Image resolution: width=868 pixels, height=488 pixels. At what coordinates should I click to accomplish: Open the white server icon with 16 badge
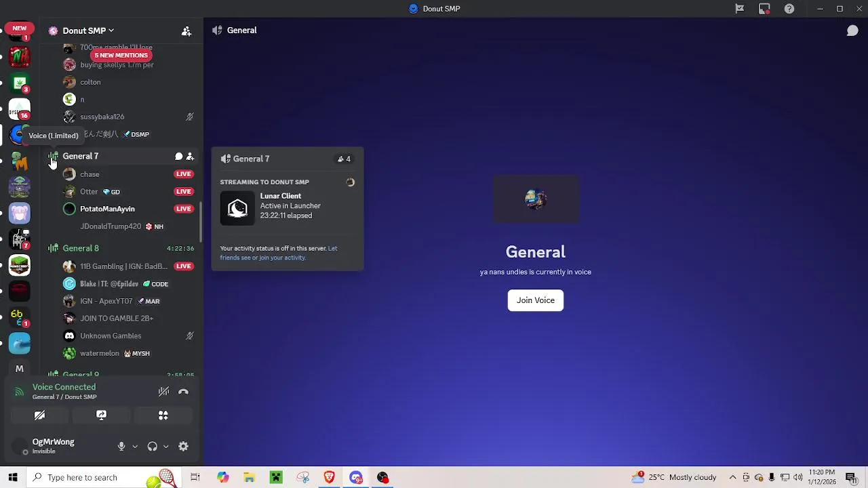coord(20,108)
